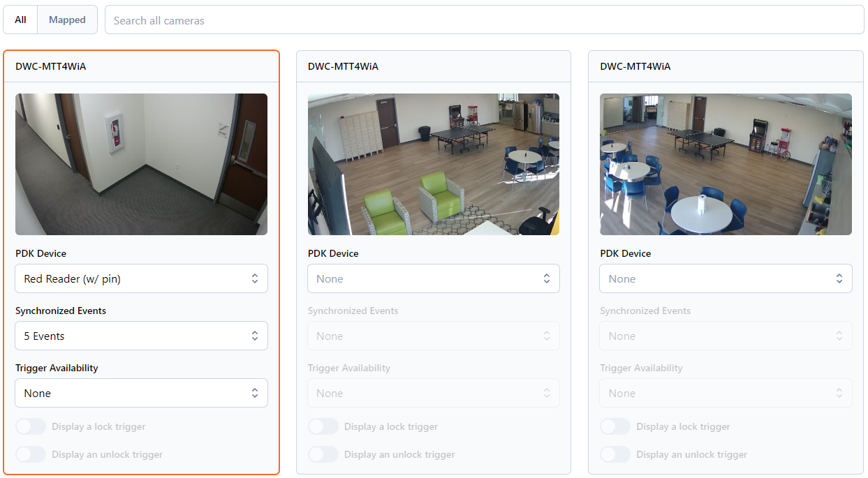Open PDK Device dropdown showing Red Reader (w/ pin)
Screen dimensions: 868x478
pos(141,279)
